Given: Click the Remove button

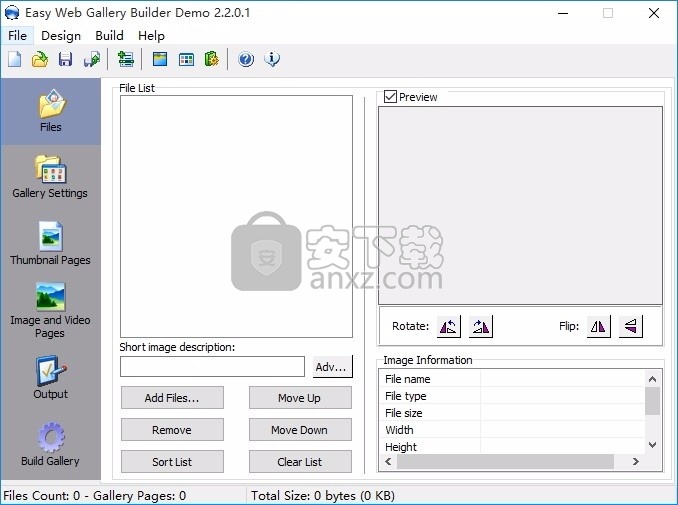Looking at the screenshot, I should 172,430.
